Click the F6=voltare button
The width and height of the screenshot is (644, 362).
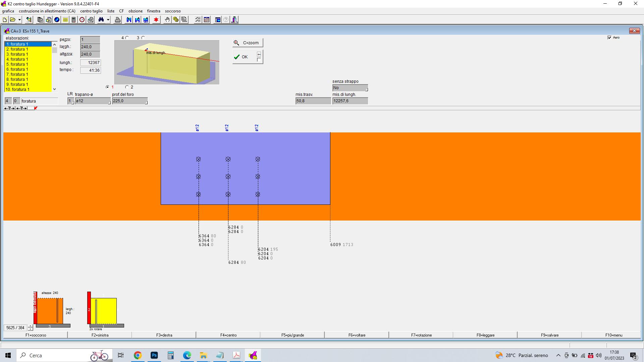(x=357, y=335)
